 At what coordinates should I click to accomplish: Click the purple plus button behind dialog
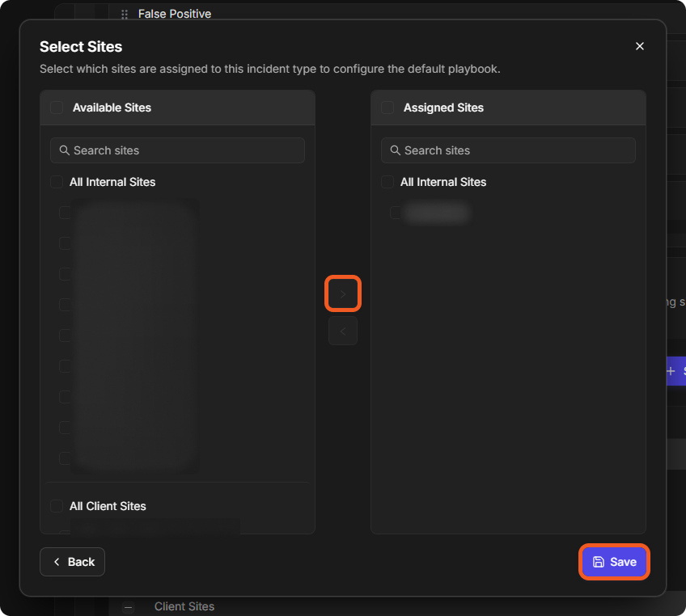[x=675, y=371]
